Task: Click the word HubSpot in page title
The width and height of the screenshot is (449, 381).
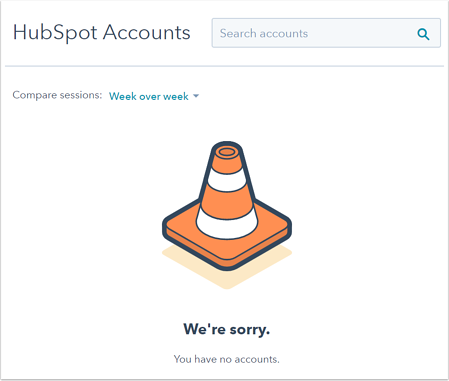Action: click(55, 33)
